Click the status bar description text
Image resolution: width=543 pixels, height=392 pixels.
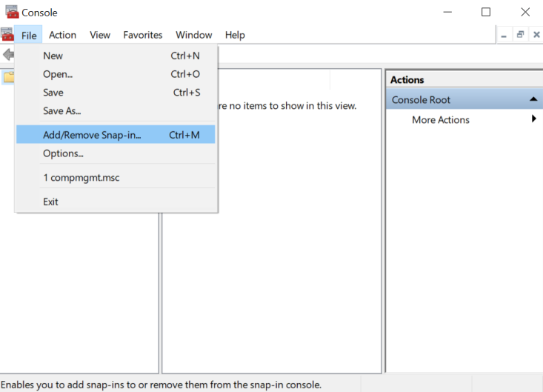[x=161, y=385]
